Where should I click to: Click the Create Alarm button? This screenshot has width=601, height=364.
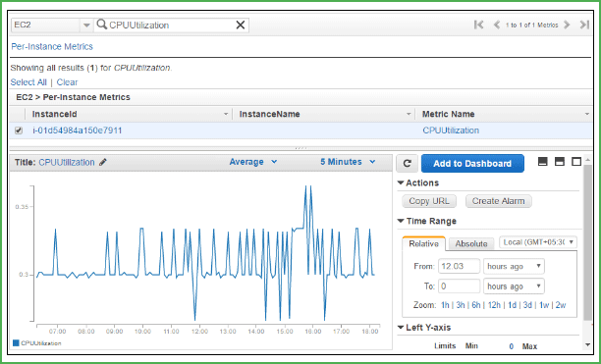498,201
